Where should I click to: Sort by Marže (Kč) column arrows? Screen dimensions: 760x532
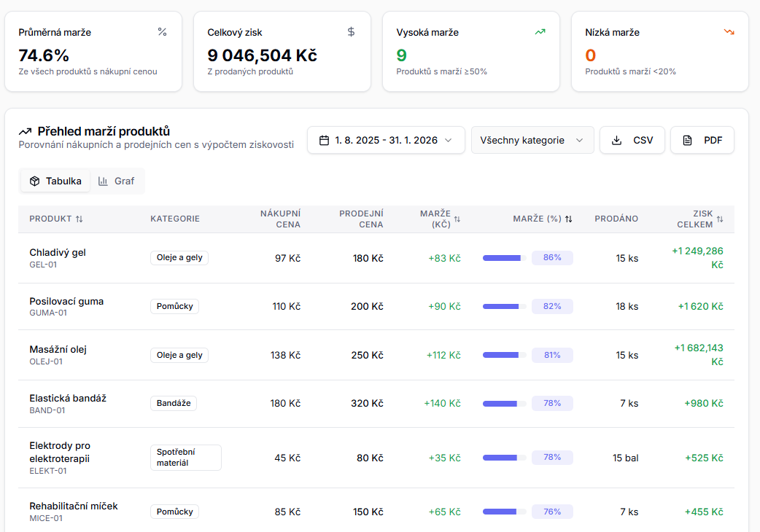[457, 219]
